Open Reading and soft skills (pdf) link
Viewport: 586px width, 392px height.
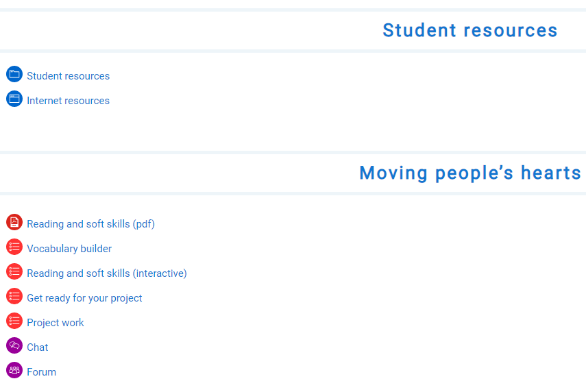90,224
